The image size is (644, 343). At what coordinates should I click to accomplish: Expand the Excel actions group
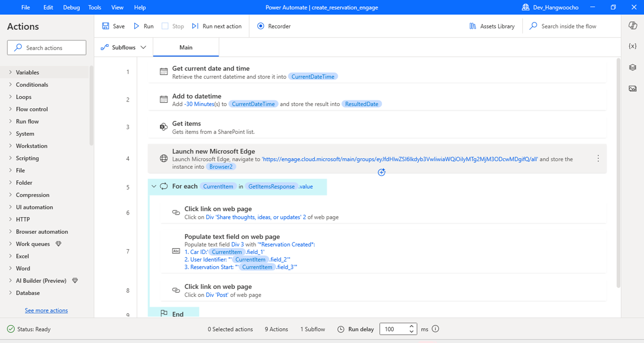pyautogui.click(x=10, y=256)
